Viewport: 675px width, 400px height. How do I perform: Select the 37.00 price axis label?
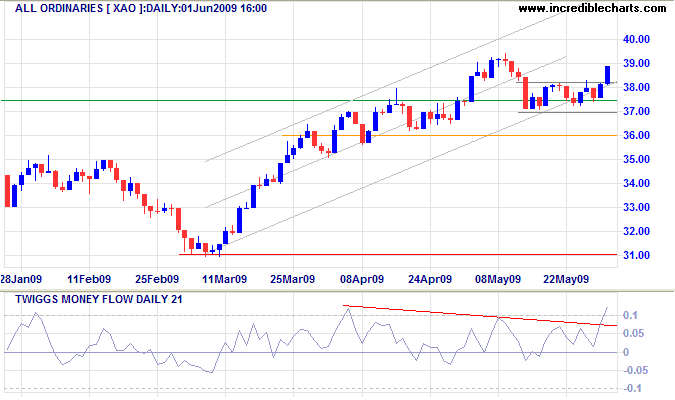tap(636, 112)
